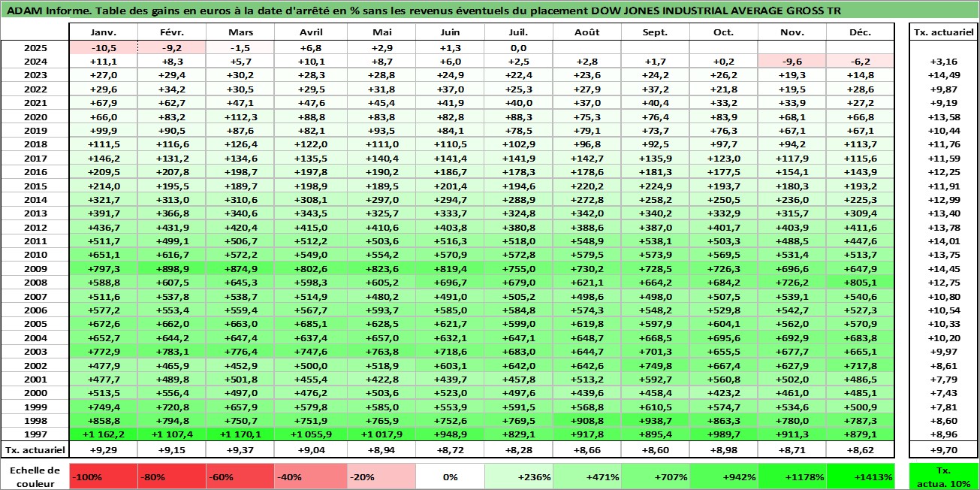Click the +8,28 bottom value under Juil.

(519, 449)
